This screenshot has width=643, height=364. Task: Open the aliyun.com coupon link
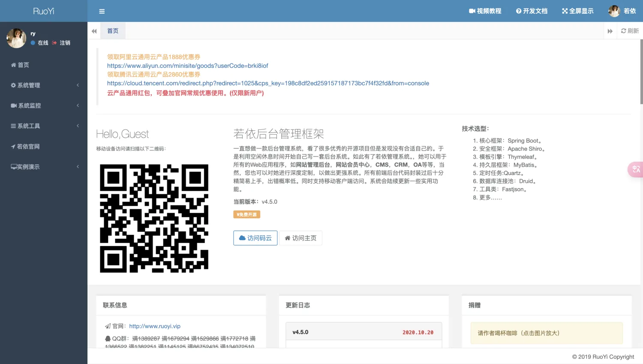point(188,66)
